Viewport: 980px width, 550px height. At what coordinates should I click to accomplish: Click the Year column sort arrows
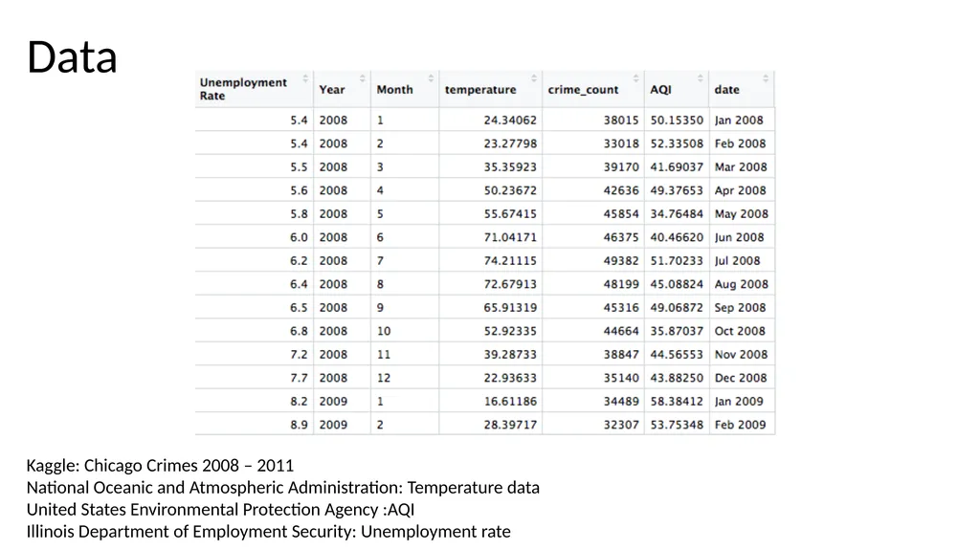tap(362, 78)
